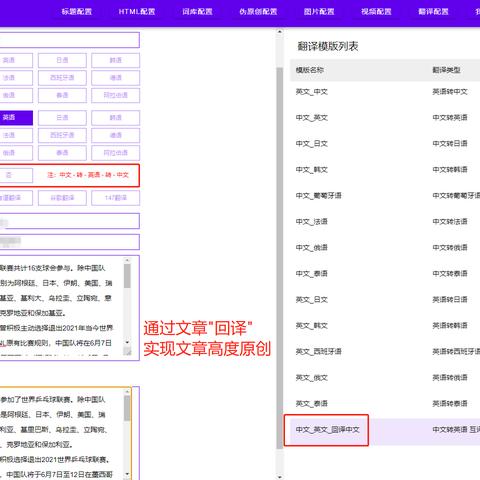Click inside the source article text area
Screen dimensions: 480x480
62,307
